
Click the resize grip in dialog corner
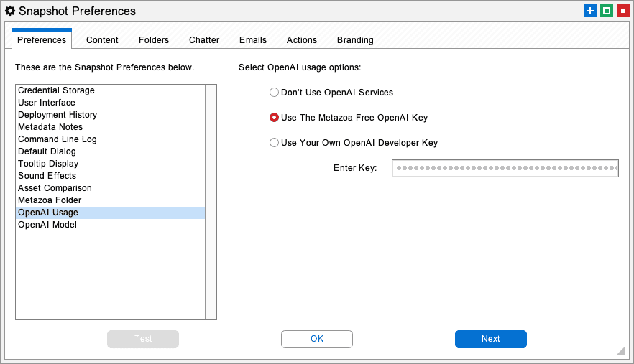(x=620, y=350)
